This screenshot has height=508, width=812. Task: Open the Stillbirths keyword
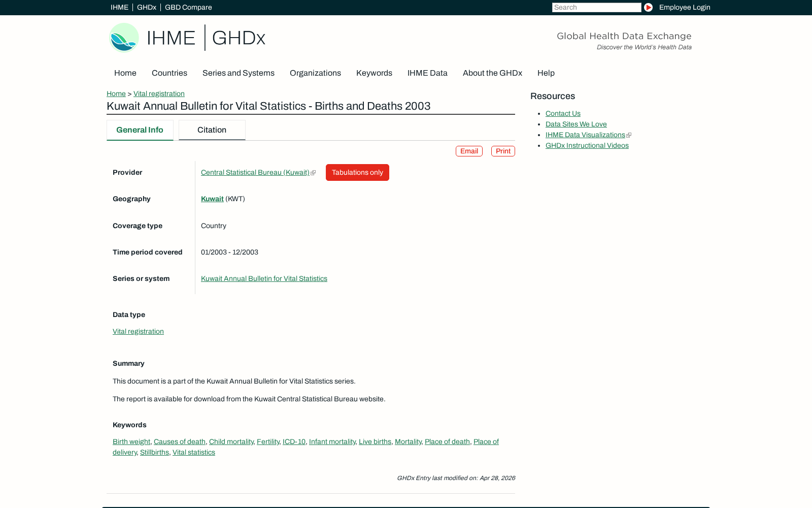click(x=154, y=453)
